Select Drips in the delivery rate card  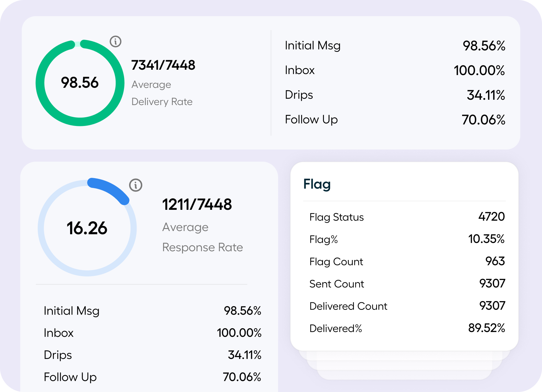point(299,95)
